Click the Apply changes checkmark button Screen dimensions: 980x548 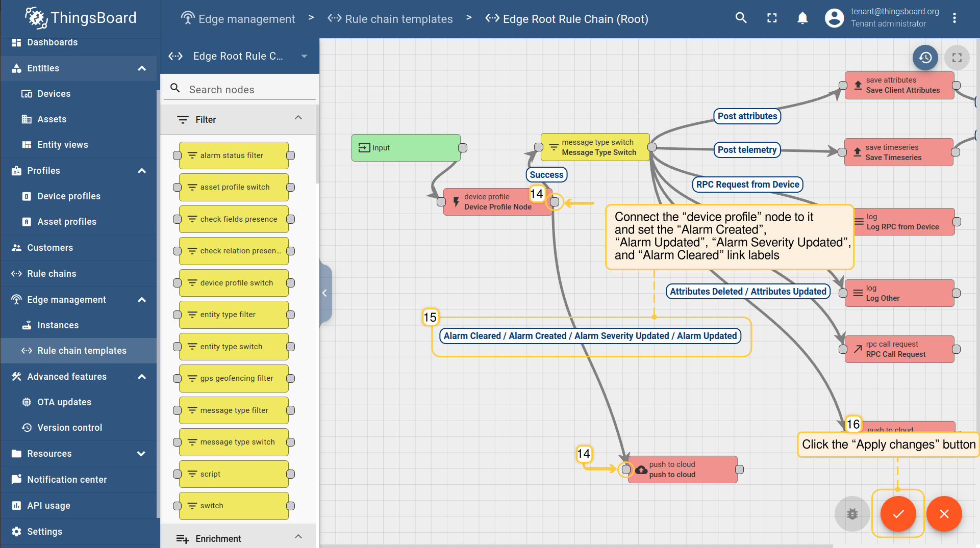(x=898, y=514)
